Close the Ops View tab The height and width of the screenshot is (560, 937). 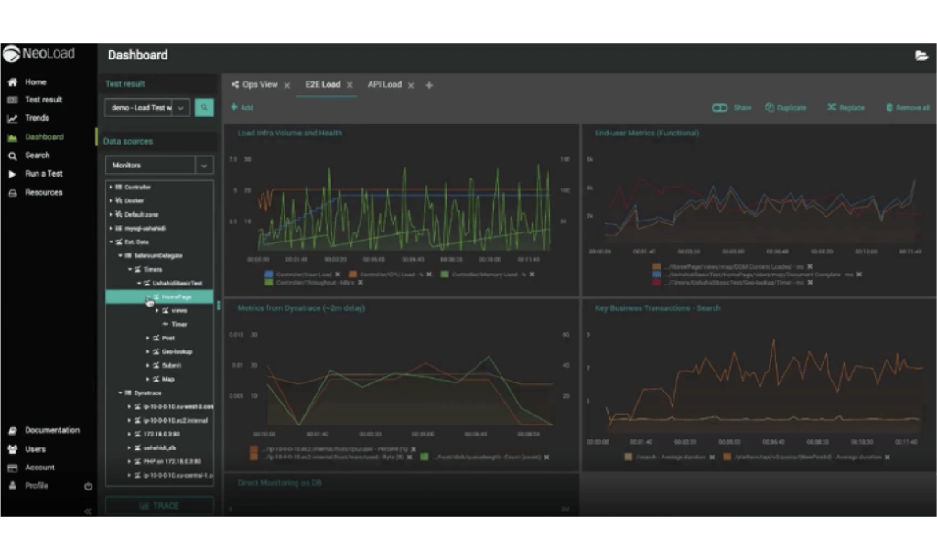[x=286, y=85]
